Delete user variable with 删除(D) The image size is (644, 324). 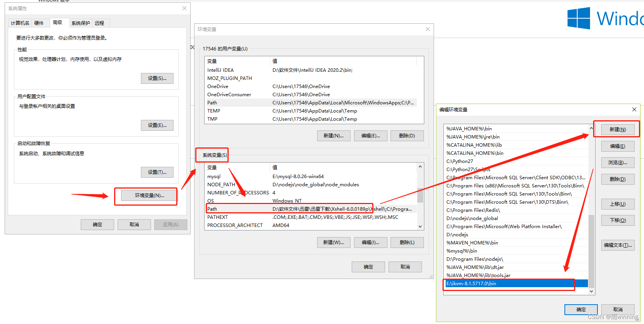coord(407,136)
